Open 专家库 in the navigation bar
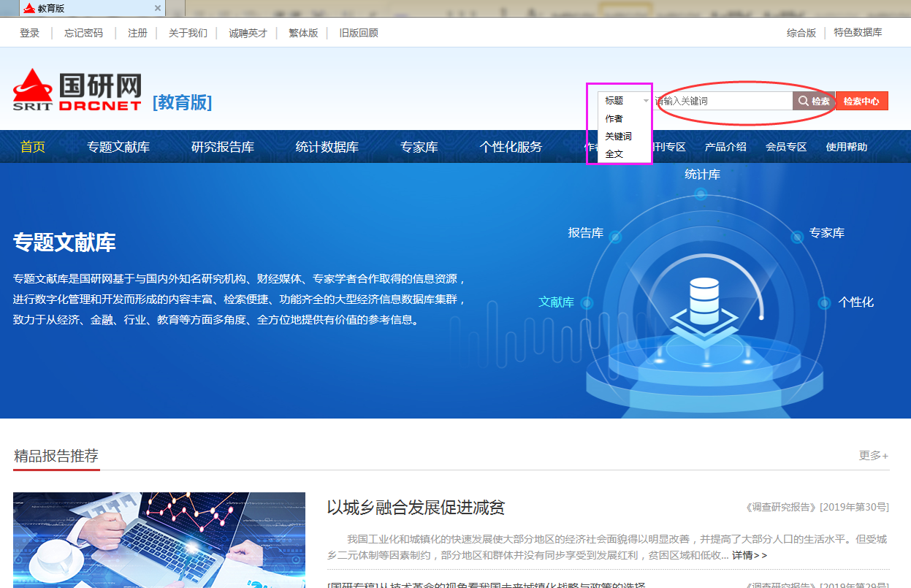This screenshot has width=911, height=588. point(419,147)
